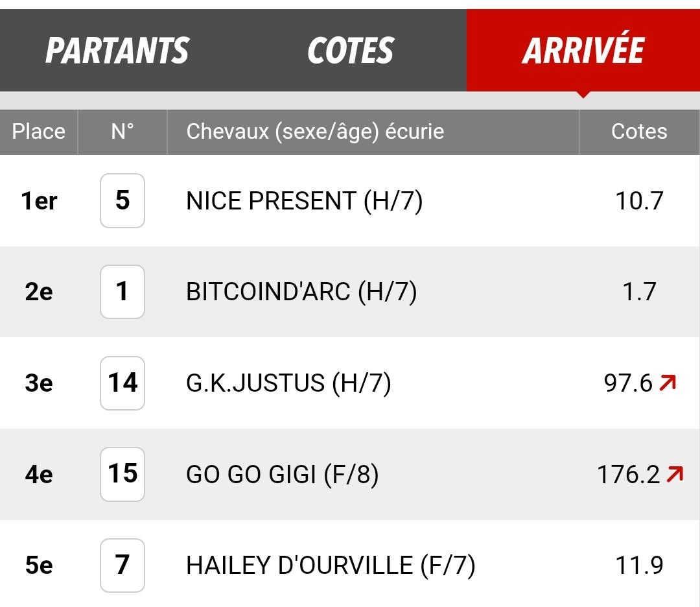Click the Place column header
700x607 pixels.
(39, 132)
